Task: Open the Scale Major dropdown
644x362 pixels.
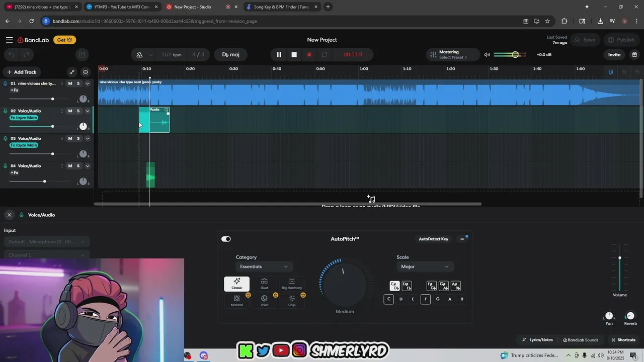Action: (425, 266)
